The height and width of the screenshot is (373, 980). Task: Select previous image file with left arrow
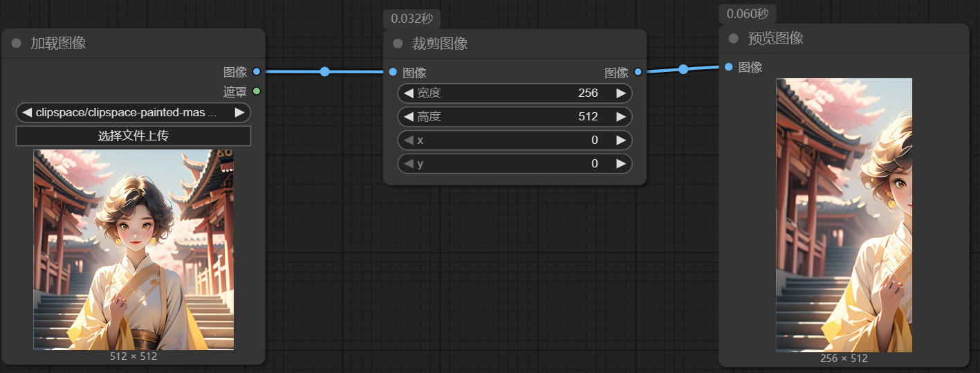27,112
